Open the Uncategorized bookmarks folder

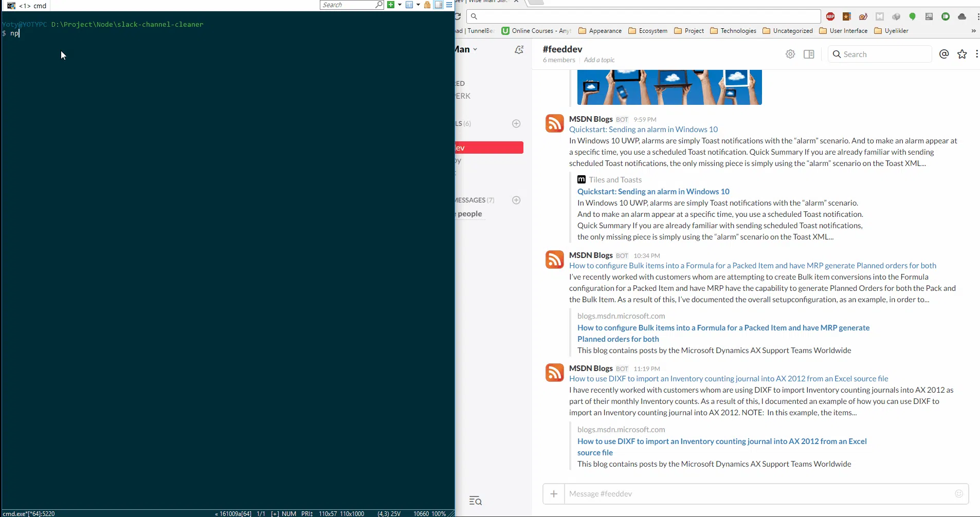(x=788, y=31)
